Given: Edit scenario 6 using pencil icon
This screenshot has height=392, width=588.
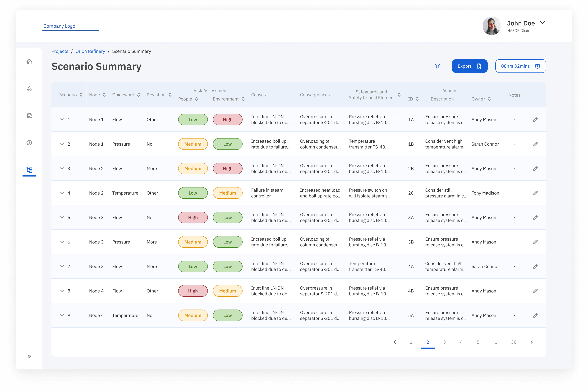Looking at the screenshot, I should 535,242.
